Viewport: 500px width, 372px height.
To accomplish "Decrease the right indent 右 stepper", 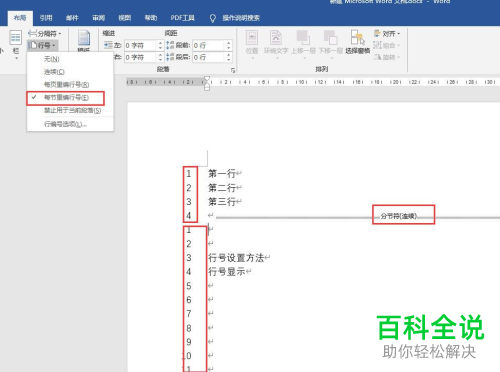I will coord(160,60).
